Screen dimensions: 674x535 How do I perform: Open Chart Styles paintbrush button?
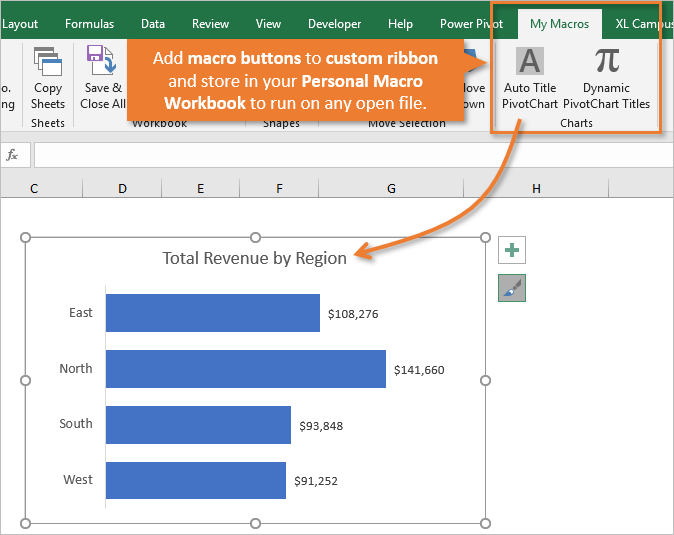pos(512,288)
